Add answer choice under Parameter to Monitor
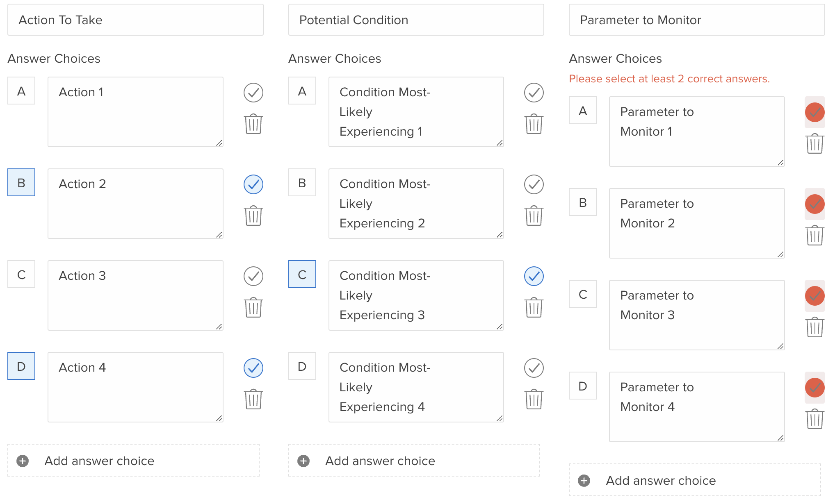 [x=695, y=480]
